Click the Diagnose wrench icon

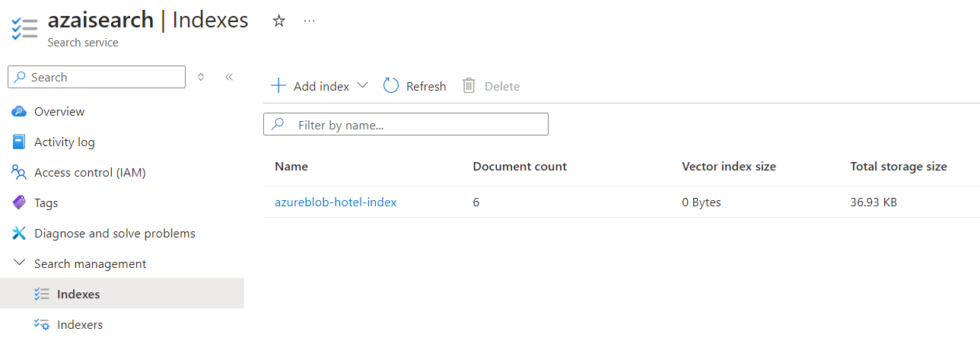[x=19, y=234]
